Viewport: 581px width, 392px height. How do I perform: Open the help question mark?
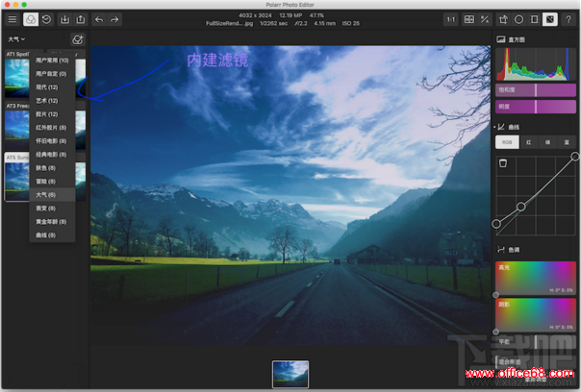568,19
